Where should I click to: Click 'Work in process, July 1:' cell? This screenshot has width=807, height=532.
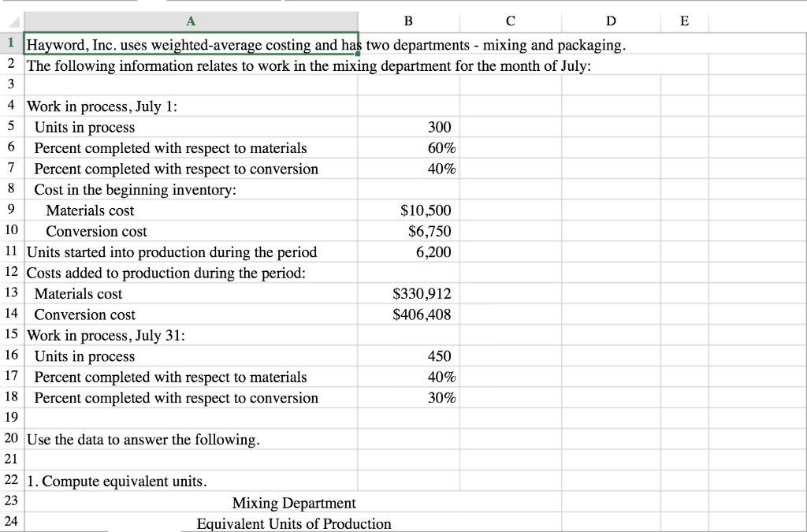click(x=191, y=106)
